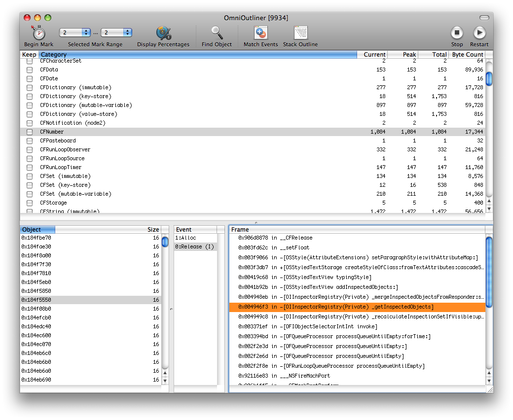Select the 0:Release (I) event
The height and width of the screenshot is (420, 513).
click(195, 246)
